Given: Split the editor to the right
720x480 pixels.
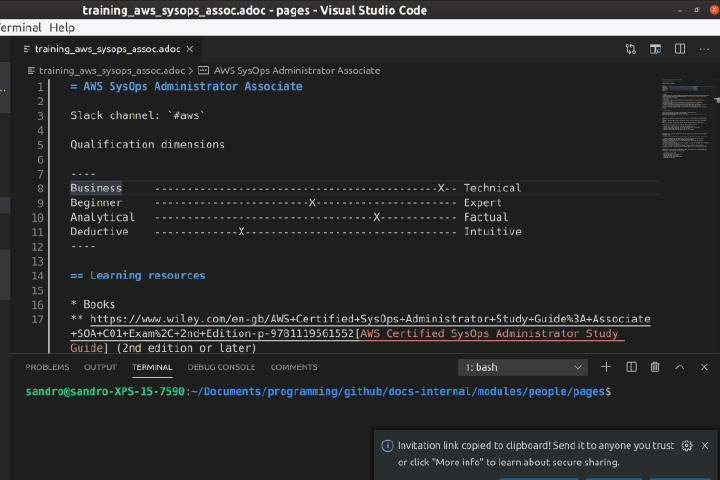Looking at the screenshot, I should point(680,48).
